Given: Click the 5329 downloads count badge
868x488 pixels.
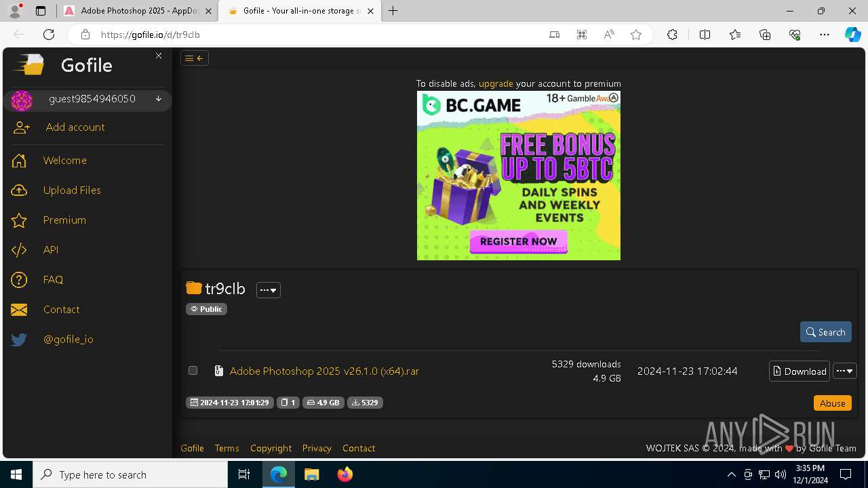Looking at the screenshot, I should point(365,403).
